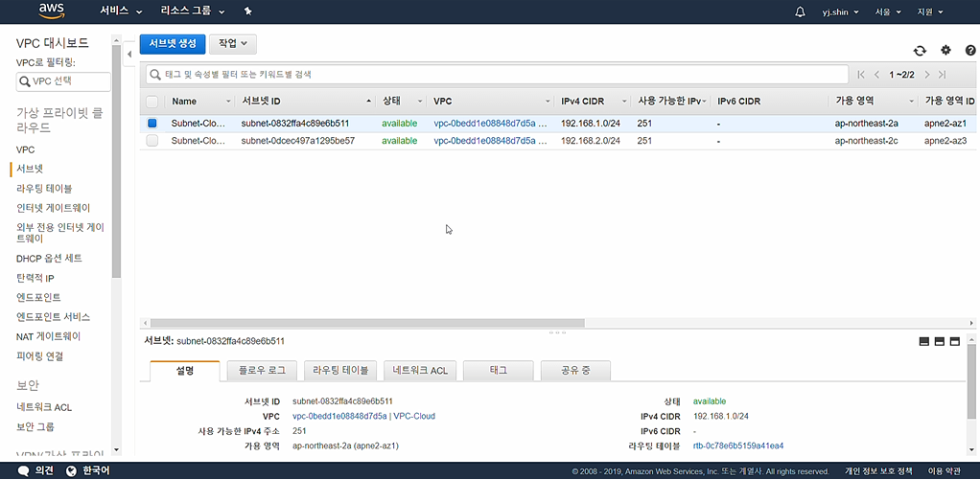Switch to the 플로우 로그 tab

[262, 370]
